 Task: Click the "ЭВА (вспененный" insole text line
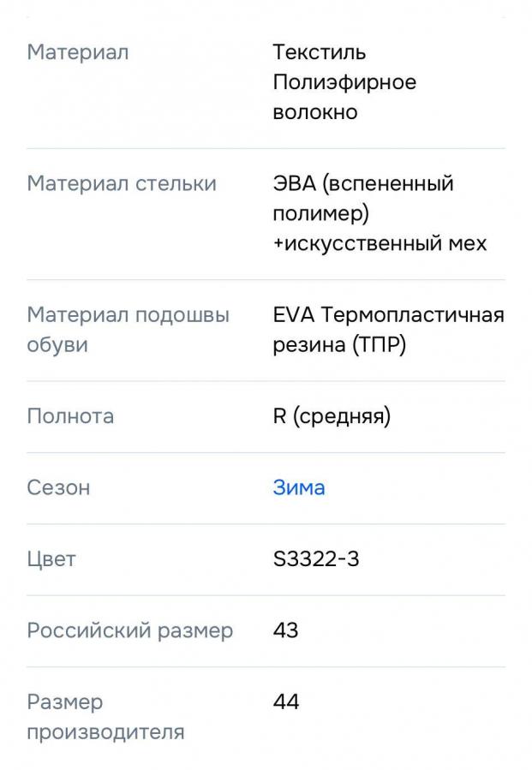click(x=363, y=183)
